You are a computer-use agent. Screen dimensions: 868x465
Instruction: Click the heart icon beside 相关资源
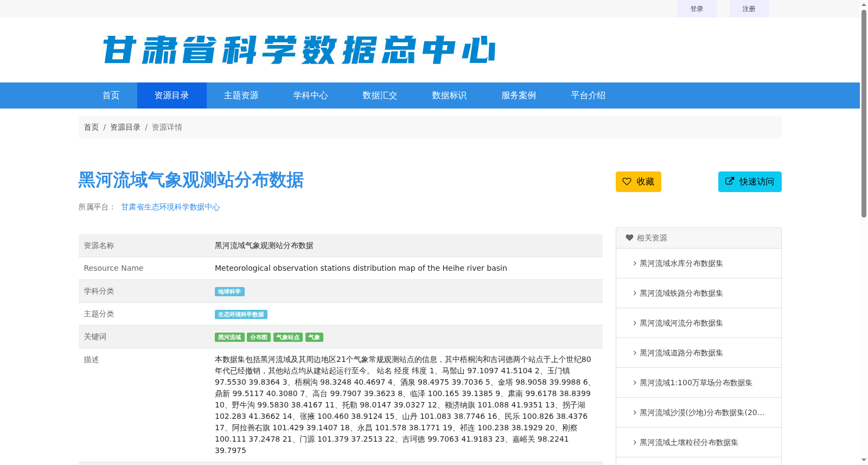tap(629, 238)
